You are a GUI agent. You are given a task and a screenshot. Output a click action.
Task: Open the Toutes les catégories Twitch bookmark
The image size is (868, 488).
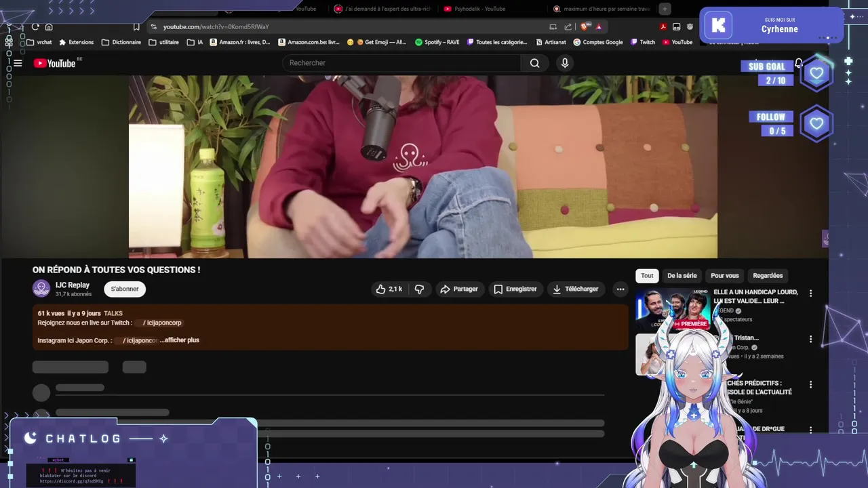pos(497,42)
